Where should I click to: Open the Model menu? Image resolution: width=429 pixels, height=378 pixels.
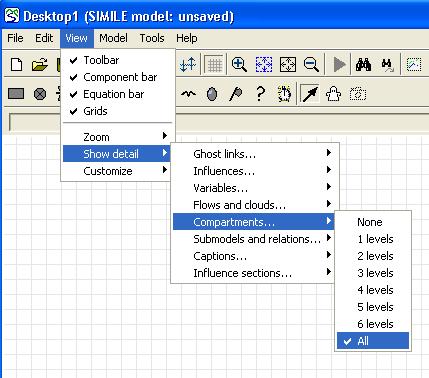113,38
